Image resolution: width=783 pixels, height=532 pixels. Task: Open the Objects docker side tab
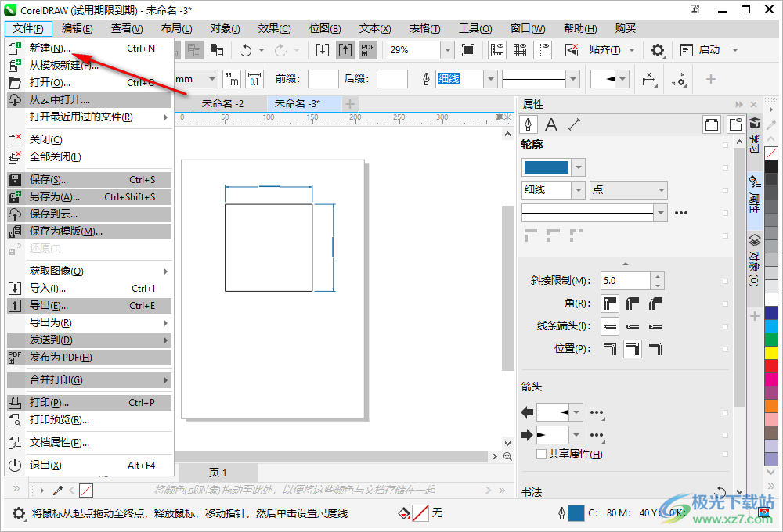click(755, 261)
